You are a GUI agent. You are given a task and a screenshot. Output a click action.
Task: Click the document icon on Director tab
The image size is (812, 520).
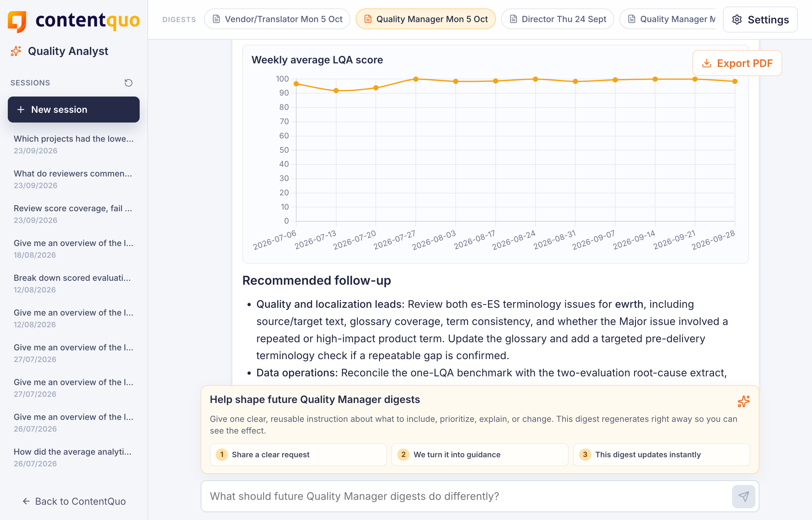point(513,19)
